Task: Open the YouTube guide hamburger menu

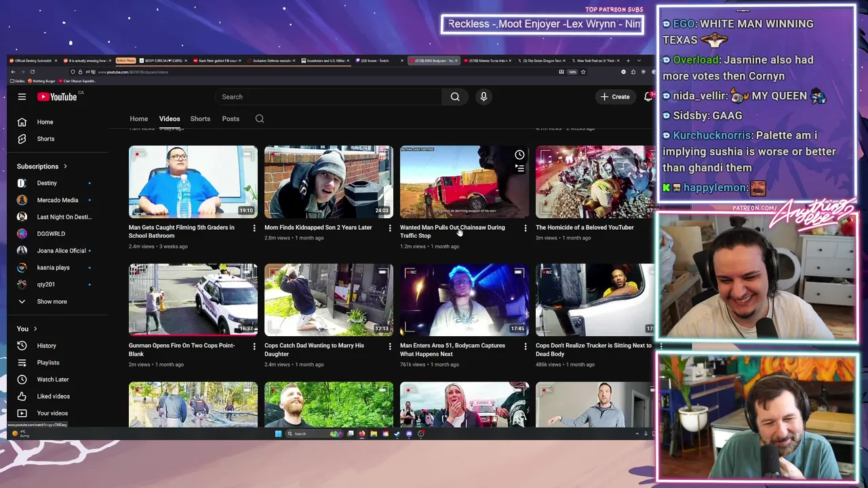Action: 22,97
